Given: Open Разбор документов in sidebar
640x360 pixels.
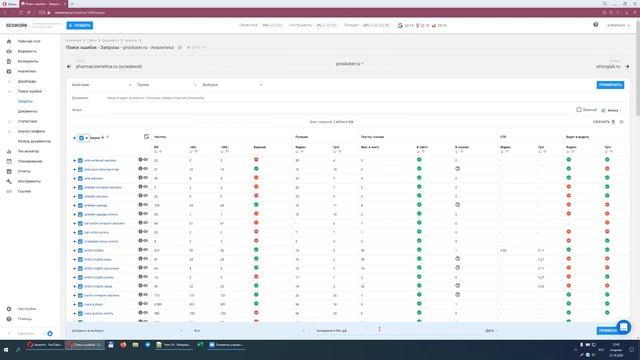Looking at the screenshot, I should (x=34, y=141).
